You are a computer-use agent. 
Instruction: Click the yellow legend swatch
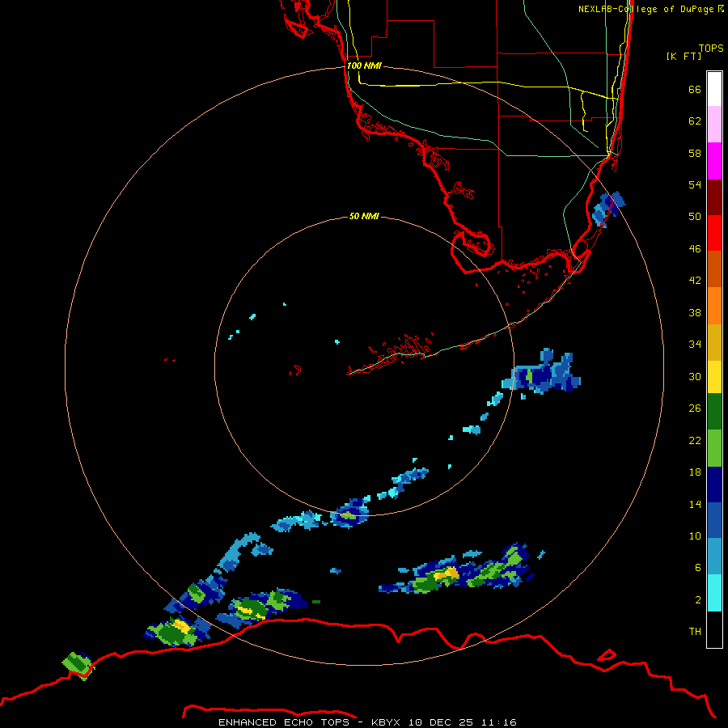coord(714,377)
